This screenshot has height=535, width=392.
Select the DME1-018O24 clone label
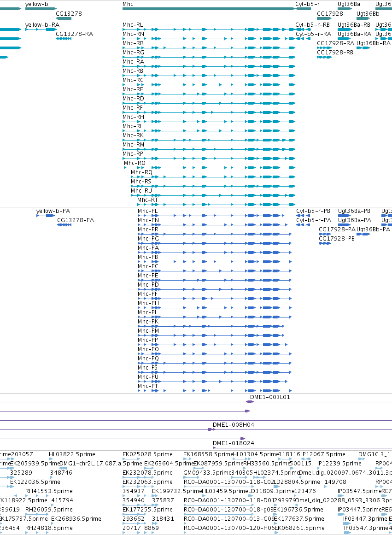(234, 443)
